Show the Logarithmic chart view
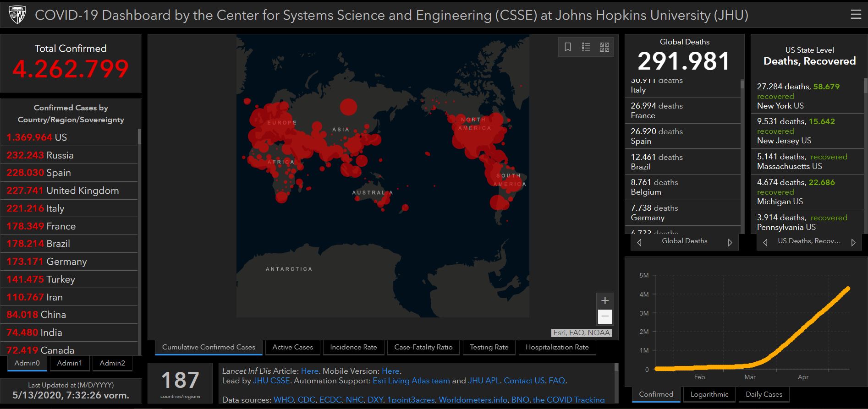 pos(709,394)
